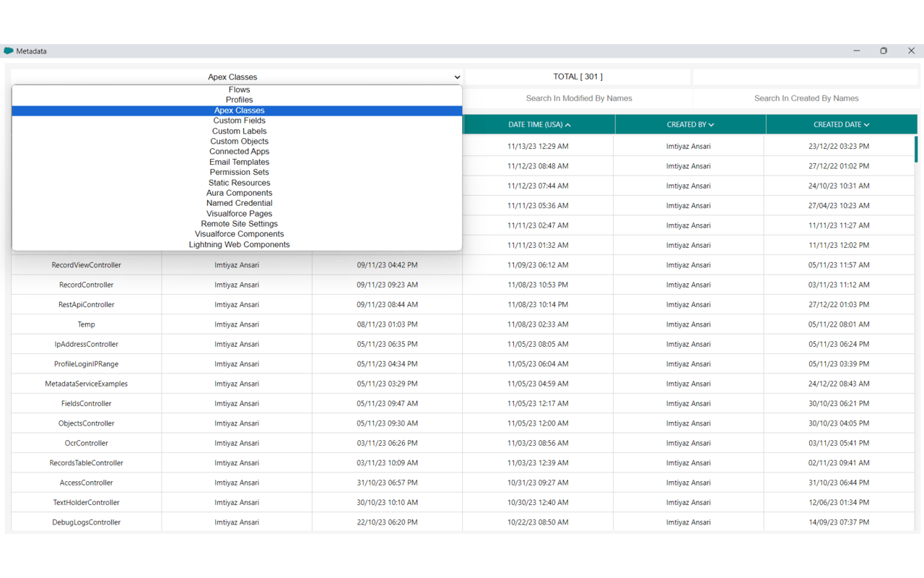
Task: Select Lightning Web Components from the list
Action: [239, 244]
